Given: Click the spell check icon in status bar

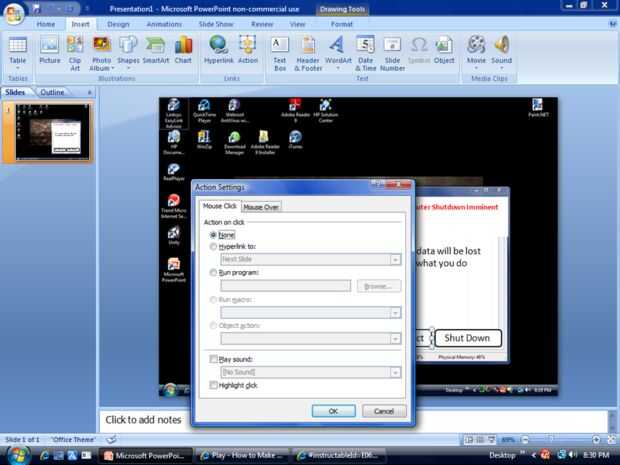Looking at the screenshot, I should [112, 439].
